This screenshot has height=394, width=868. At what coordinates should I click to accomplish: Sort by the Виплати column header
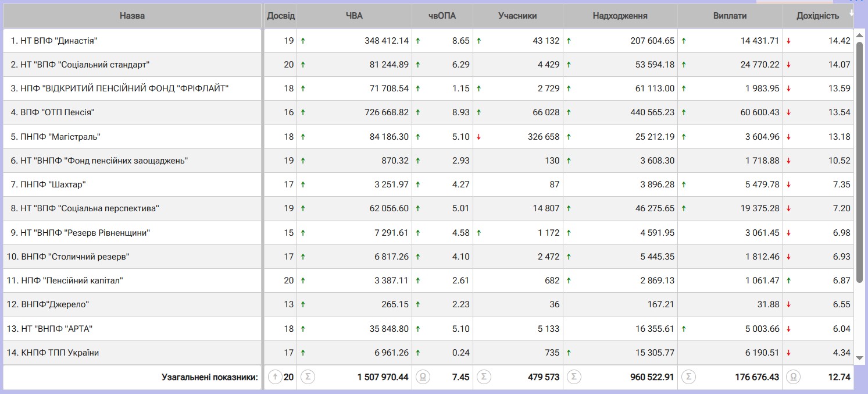tap(730, 16)
